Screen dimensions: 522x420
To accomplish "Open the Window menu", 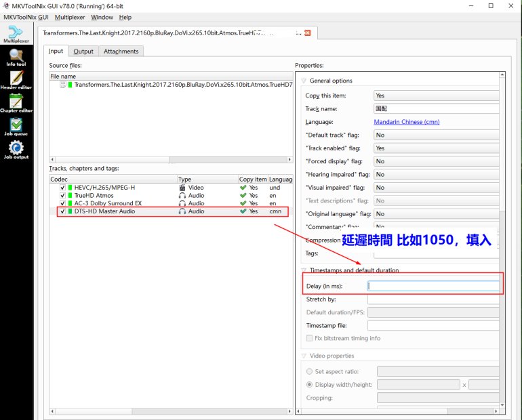I will point(102,18).
